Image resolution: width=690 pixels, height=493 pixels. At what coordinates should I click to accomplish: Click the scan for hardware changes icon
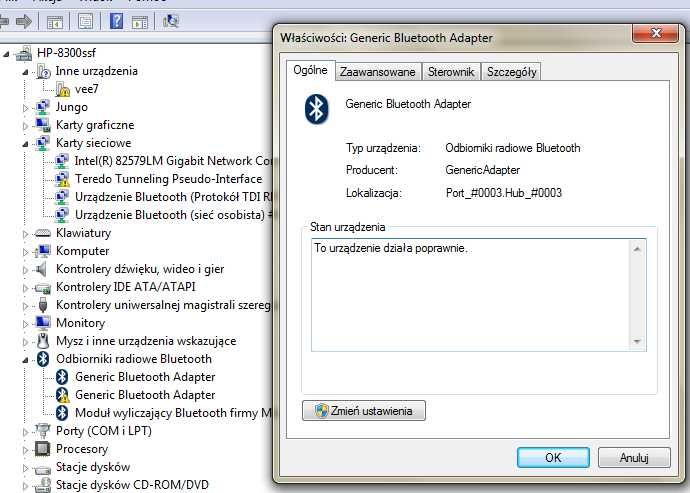click(x=170, y=21)
